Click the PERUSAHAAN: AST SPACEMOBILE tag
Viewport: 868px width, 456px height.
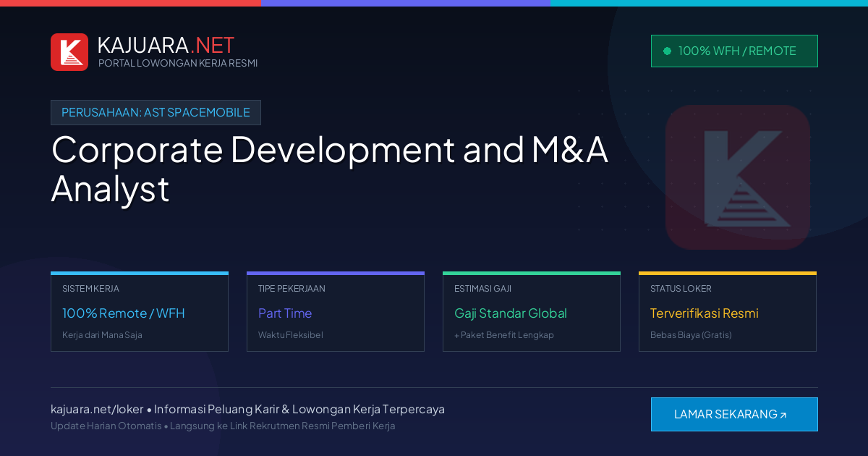pyautogui.click(x=156, y=112)
